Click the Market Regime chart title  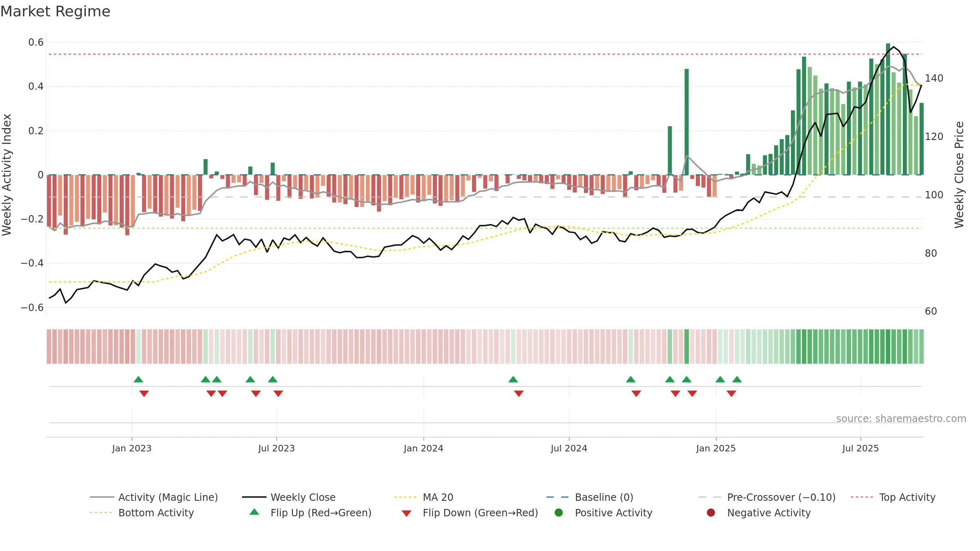55,11
